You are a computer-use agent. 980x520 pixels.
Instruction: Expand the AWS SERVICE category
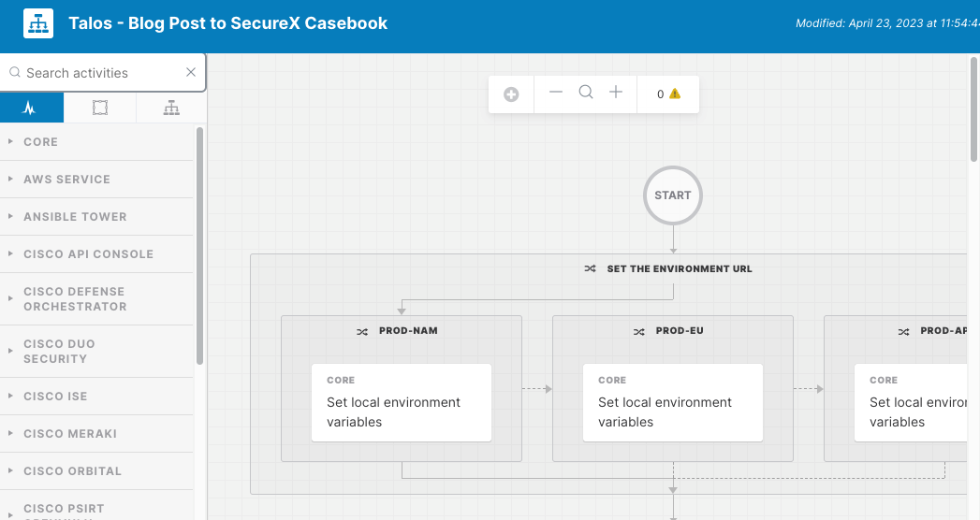click(x=96, y=180)
